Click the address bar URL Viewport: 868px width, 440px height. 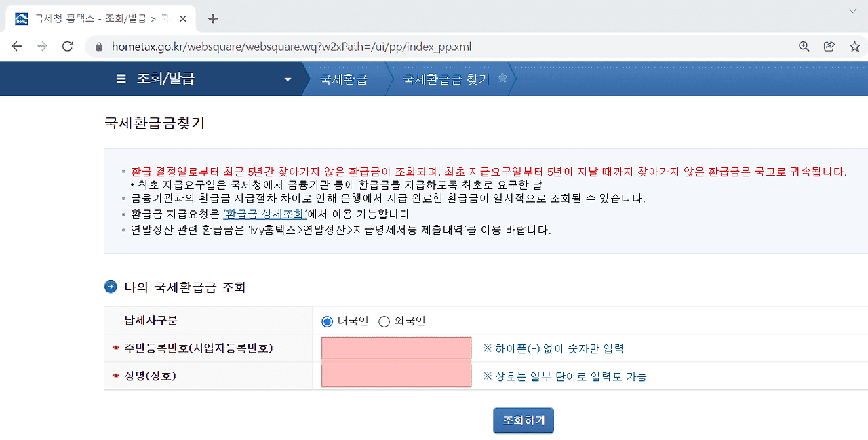pos(292,47)
